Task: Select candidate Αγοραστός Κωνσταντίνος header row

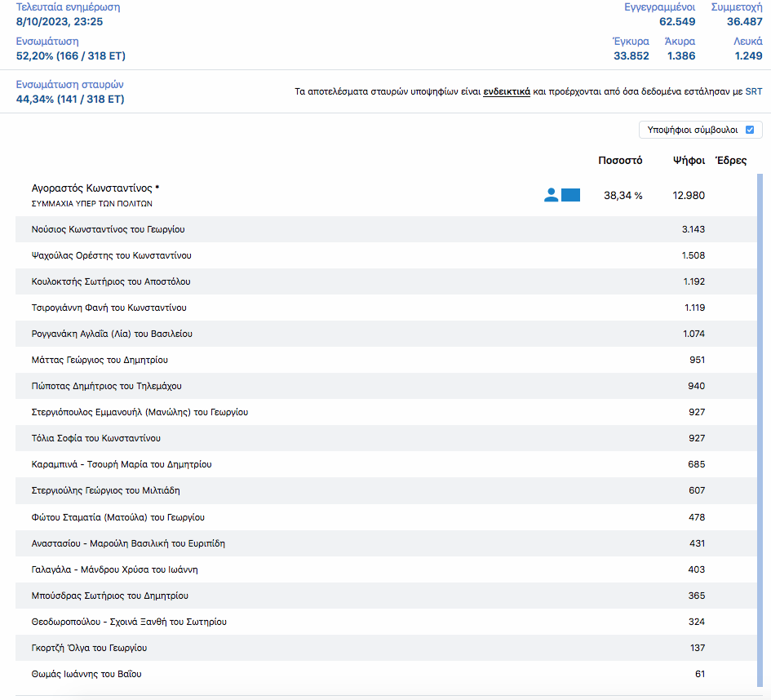Action: pyautogui.click(x=95, y=188)
